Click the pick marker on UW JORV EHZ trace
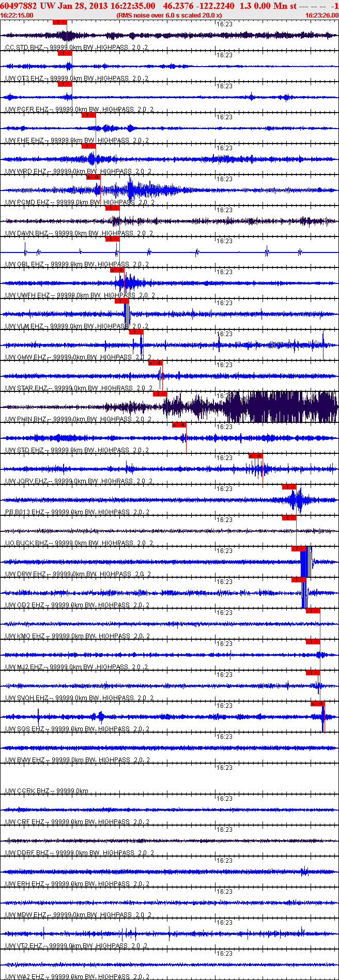The image size is (339, 980). pos(255,456)
